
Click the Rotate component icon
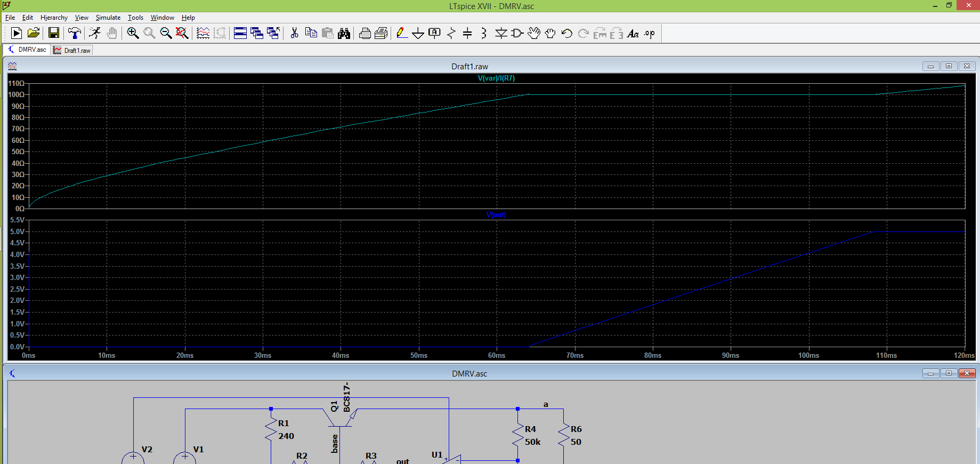[x=600, y=33]
